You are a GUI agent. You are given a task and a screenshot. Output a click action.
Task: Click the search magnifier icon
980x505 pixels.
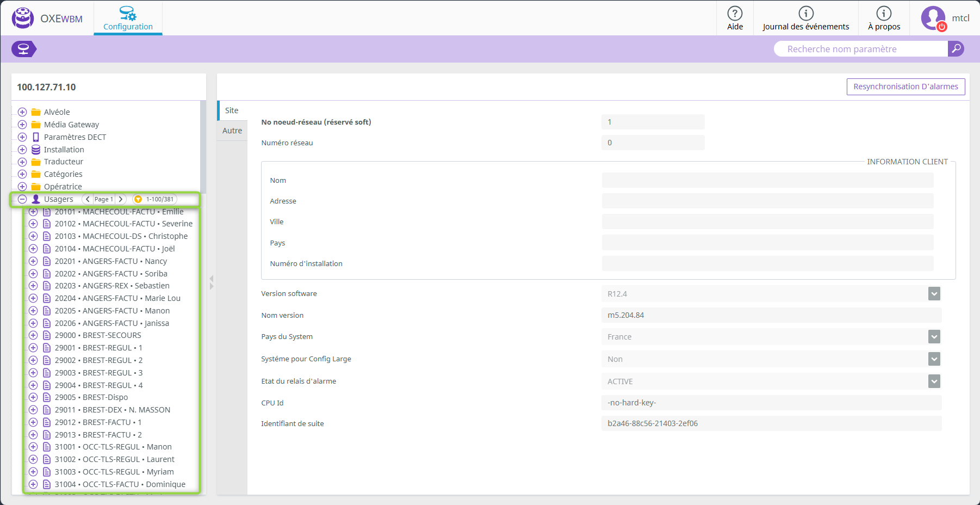tap(956, 48)
